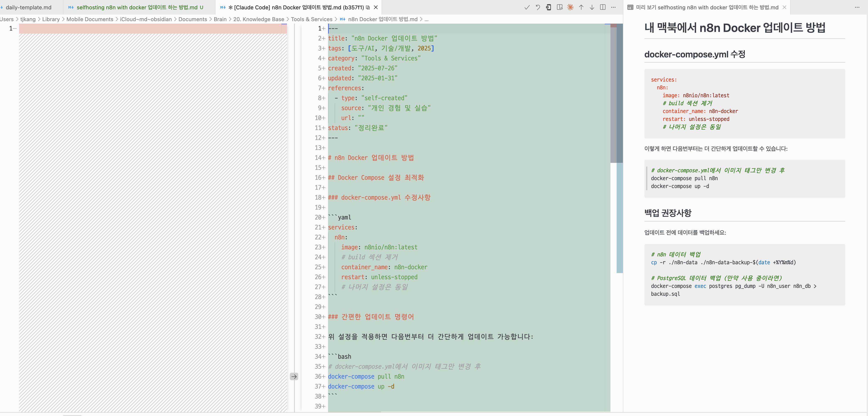Image resolution: width=868 pixels, height=416 pixels.
Task: Click the "container_name: n8n-docker" editor line
Action: coord(384,267)
